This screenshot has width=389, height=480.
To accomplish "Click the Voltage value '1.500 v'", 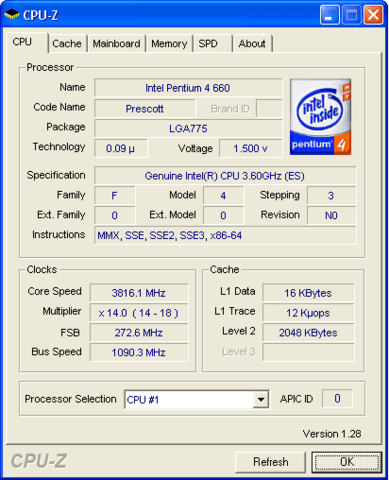I will 251,148.
